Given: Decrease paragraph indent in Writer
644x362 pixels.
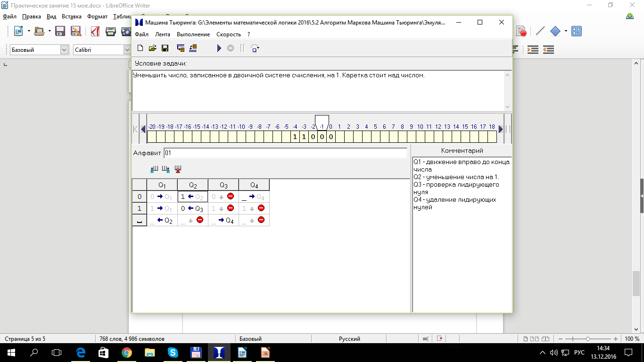Looking at the screenshot, I should (x=548, y=49).
